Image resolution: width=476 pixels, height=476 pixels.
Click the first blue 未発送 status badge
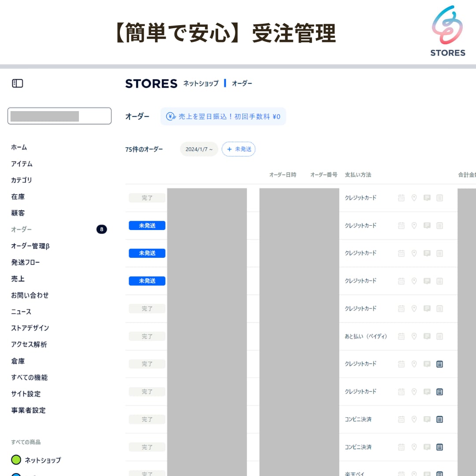[147, 225]
